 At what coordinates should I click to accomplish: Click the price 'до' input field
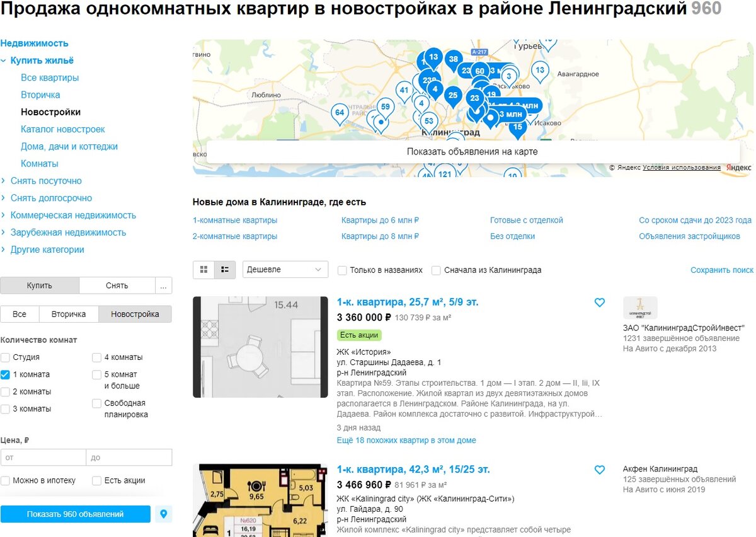tap(129, 458)
